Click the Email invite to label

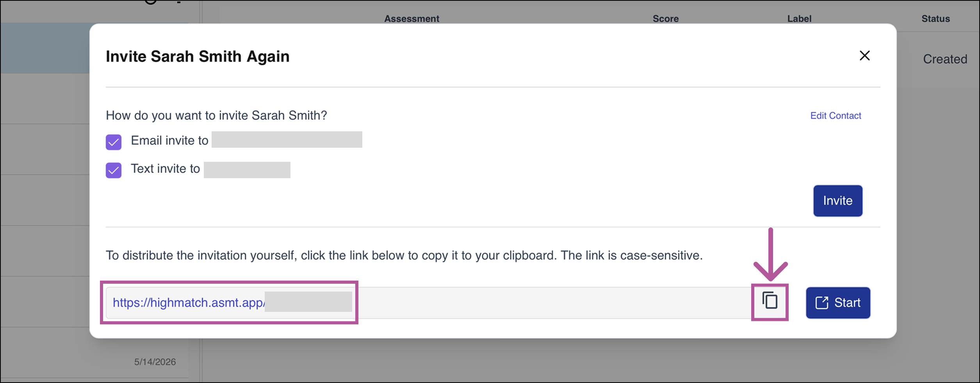click(169, 141)
